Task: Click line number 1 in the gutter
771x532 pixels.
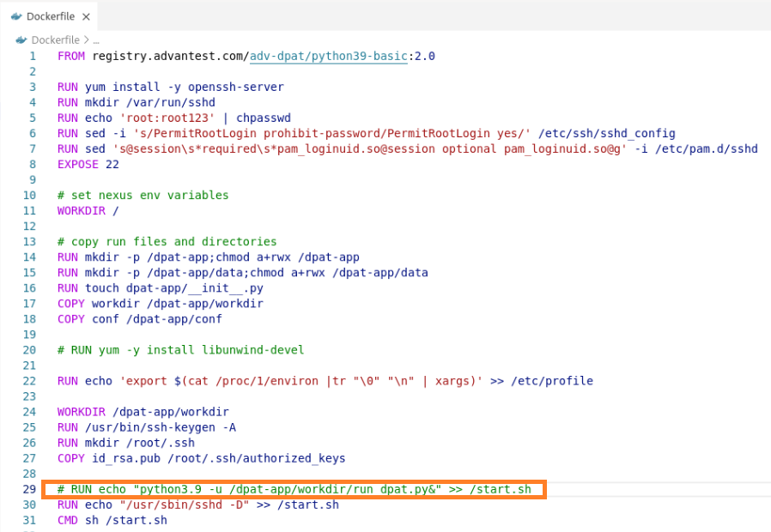Action: click(x=33, y=56)
